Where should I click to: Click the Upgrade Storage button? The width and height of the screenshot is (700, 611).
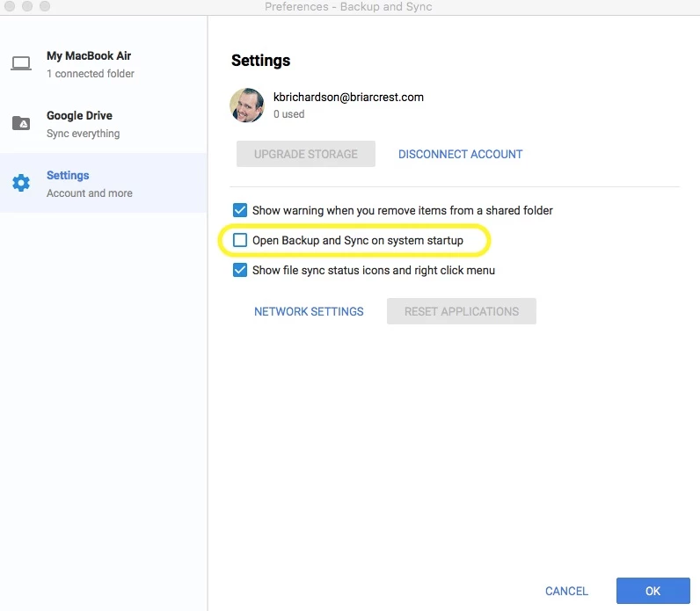[x=306, y=154]
